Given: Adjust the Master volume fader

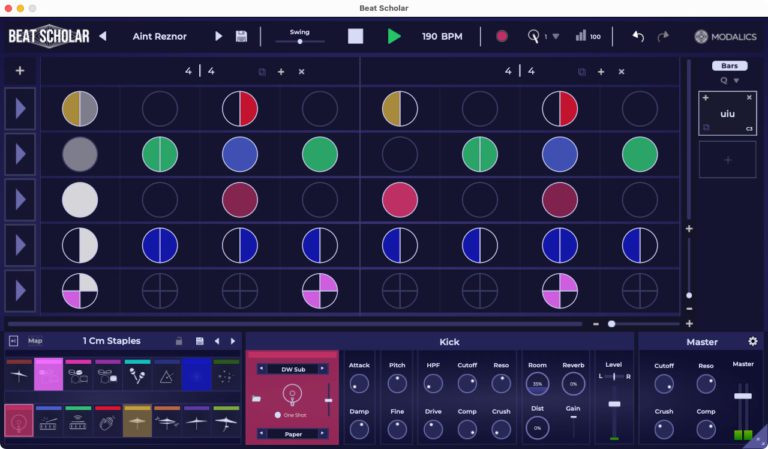Looking at the screenshot, I should [743, 396].
